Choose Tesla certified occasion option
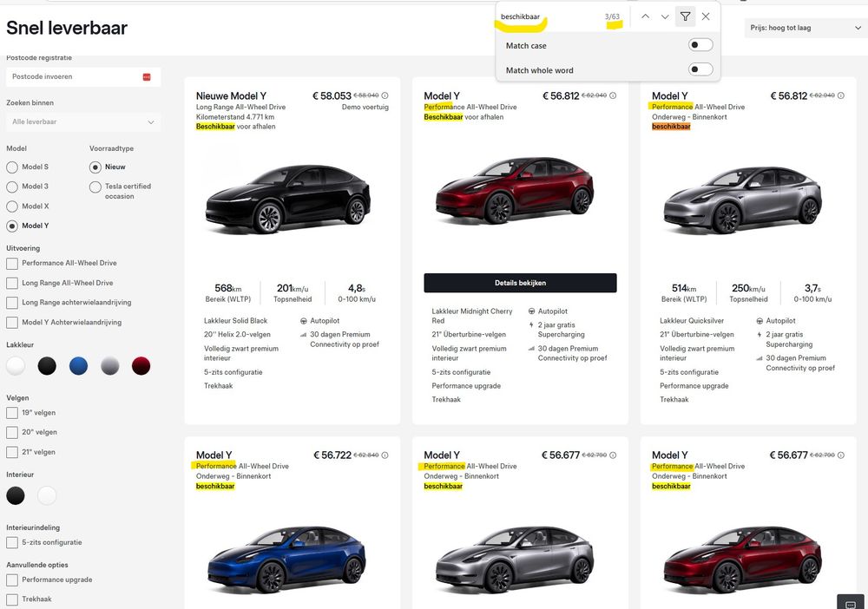 tap(95, 187)
